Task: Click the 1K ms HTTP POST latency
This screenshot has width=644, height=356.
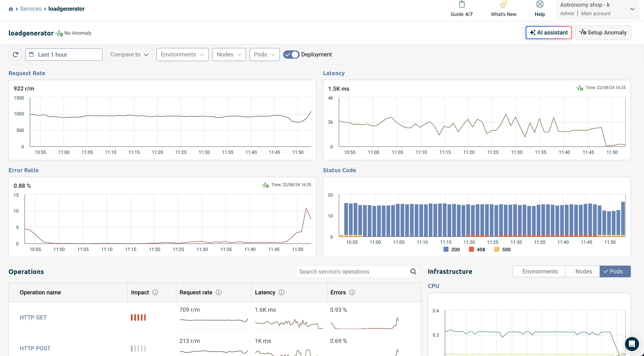Action: 263,341
